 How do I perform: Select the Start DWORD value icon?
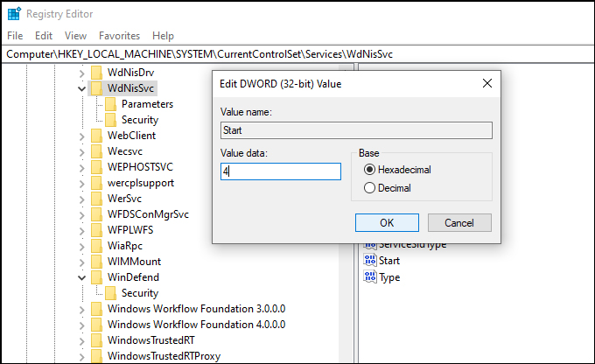point(370,261)
